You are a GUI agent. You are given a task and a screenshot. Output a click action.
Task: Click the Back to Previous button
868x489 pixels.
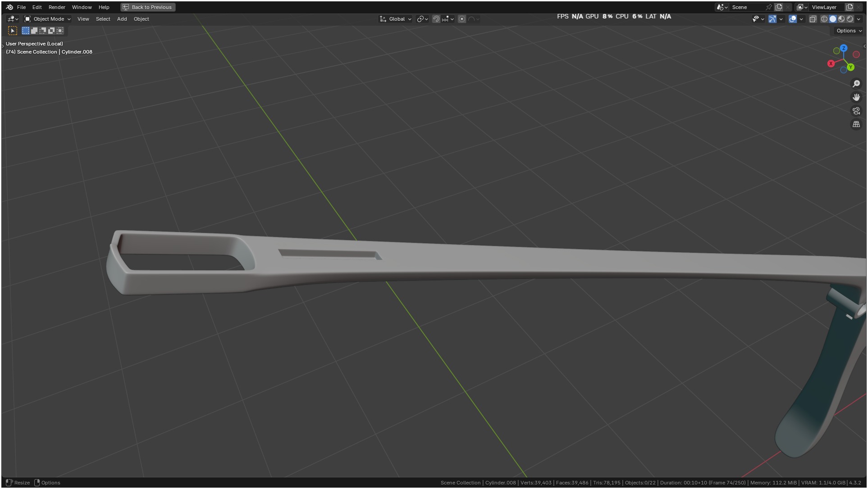pyautogui.click(x=148, y=7)
